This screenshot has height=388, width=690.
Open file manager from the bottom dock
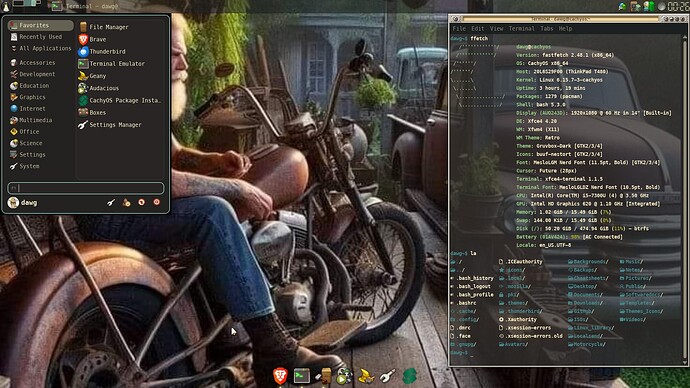[324, 376]
